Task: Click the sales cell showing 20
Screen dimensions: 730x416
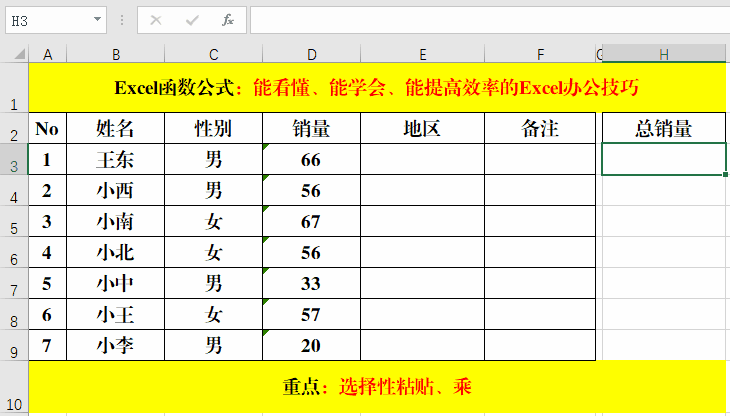Action: click(x=311, y=345)
